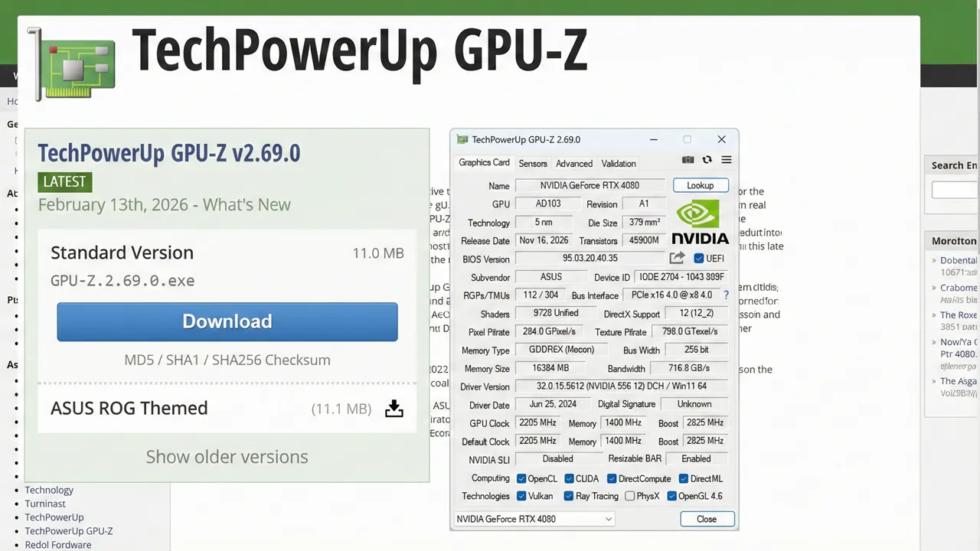Open the Turninast sidebar link

click(45, 504)
